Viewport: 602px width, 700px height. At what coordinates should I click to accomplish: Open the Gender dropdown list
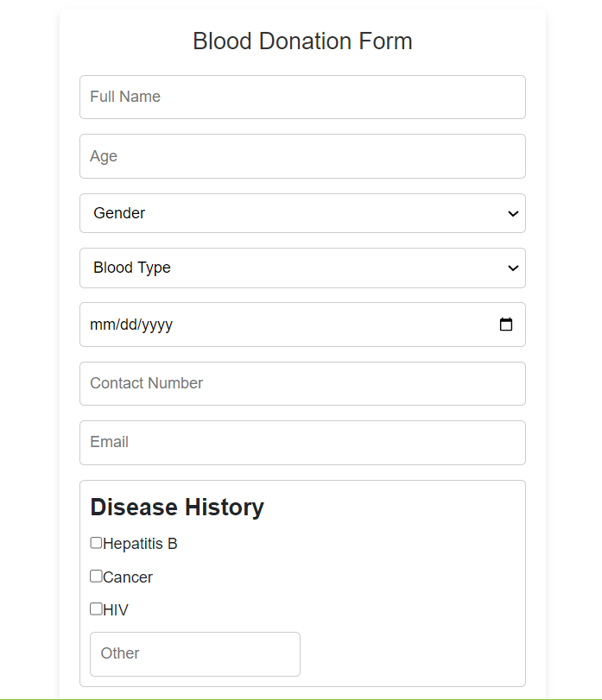[x=302, y=213]
